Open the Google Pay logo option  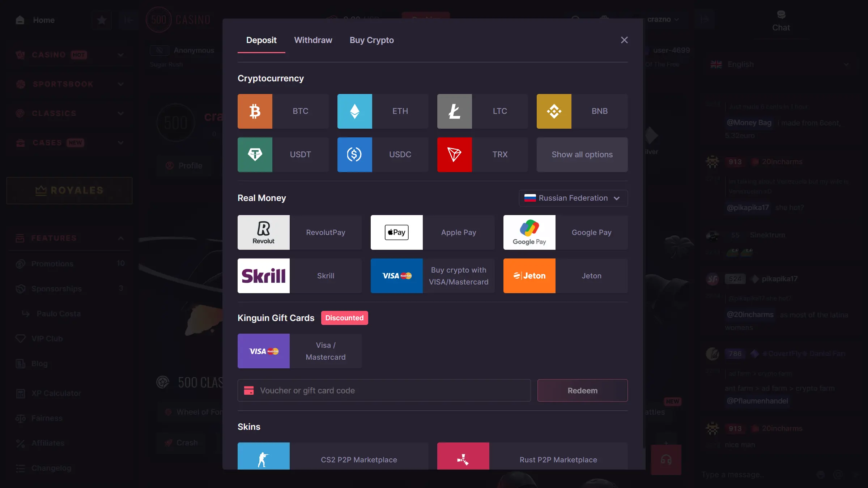[529, 232]
